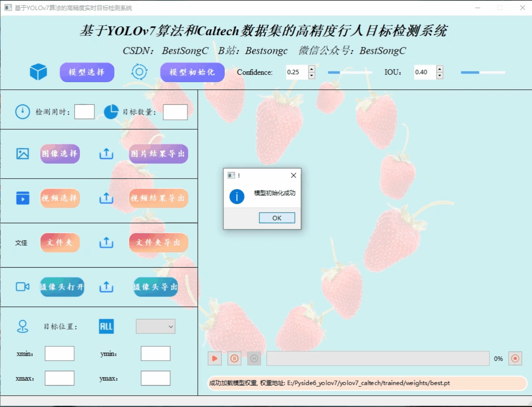Click the picture icon beside 图像选择
532x407 pixels.
click(x=23, y=154)
